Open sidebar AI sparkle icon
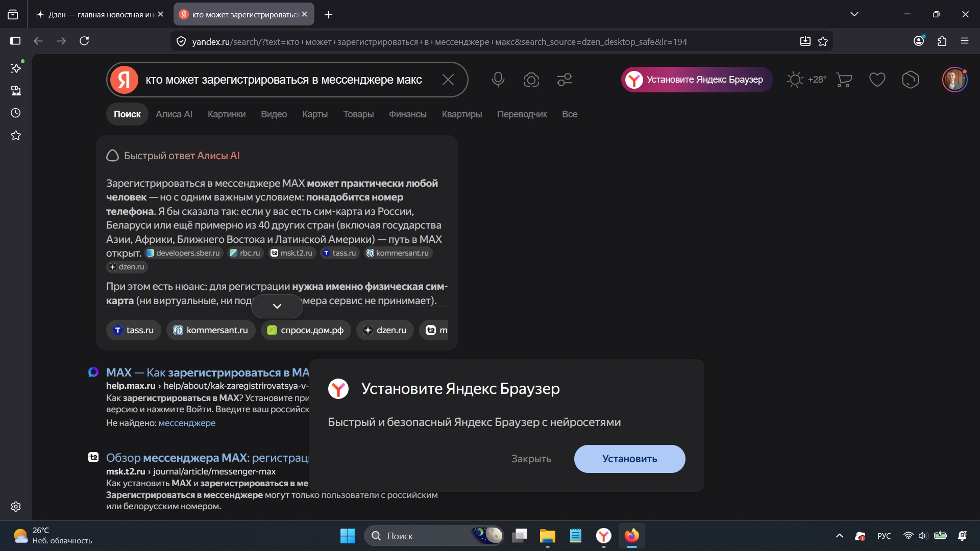The width and height of the screenshot is (980, 551). click(x=16, y=68)
